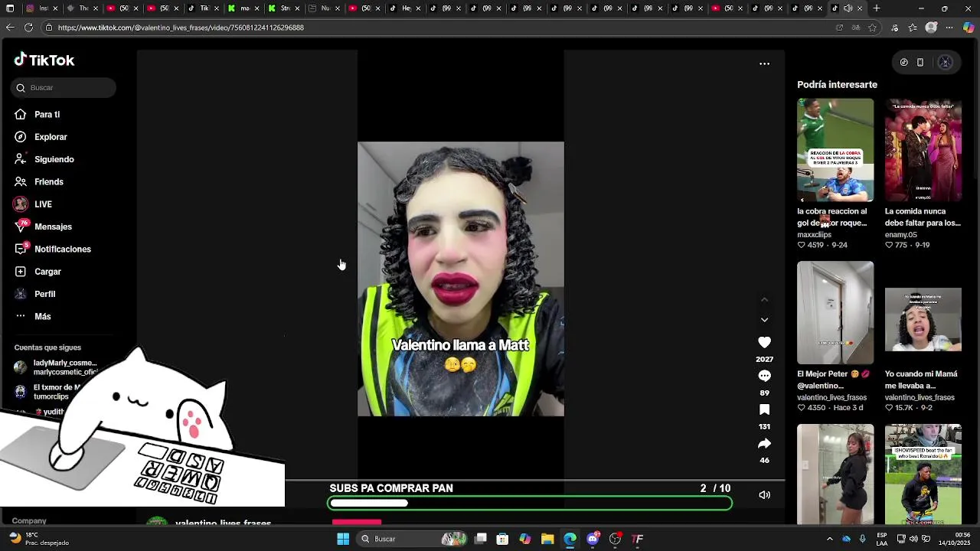980x551 pixels.
Task: Click the ESP LAA language indicator
Action: [883, 539]
